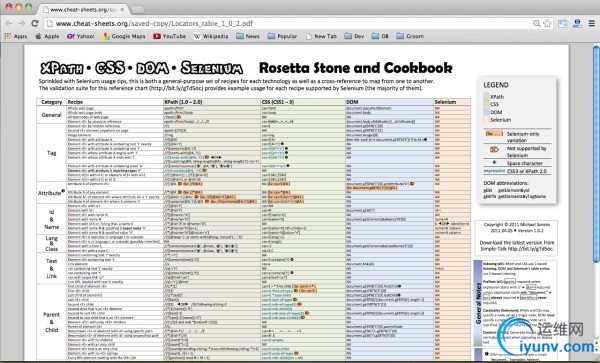The height and width of the screenshot is (363, 600).
Task: Open the YouTube bookmark
Action: point(169,36)
